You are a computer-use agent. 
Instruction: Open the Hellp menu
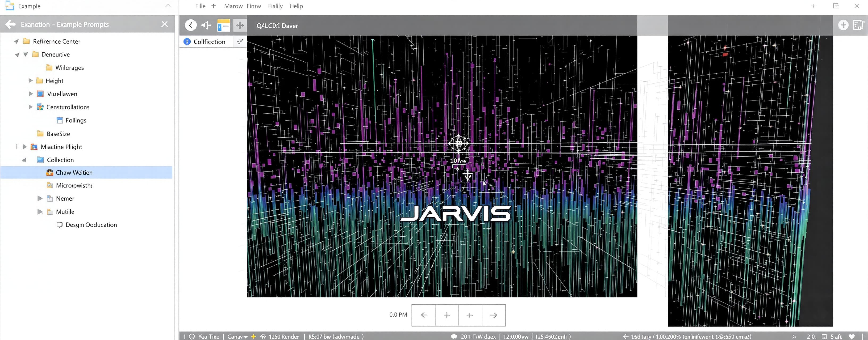pyautogui.click(x=296, y=6)
